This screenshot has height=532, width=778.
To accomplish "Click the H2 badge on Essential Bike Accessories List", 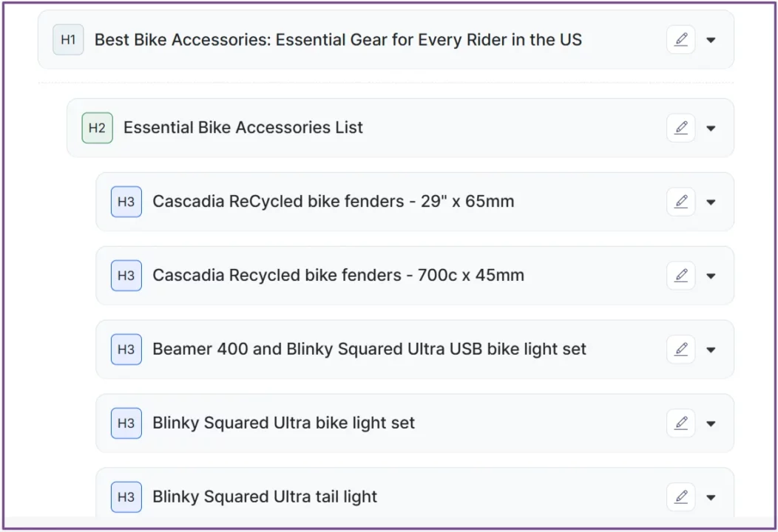I will 96,128.
